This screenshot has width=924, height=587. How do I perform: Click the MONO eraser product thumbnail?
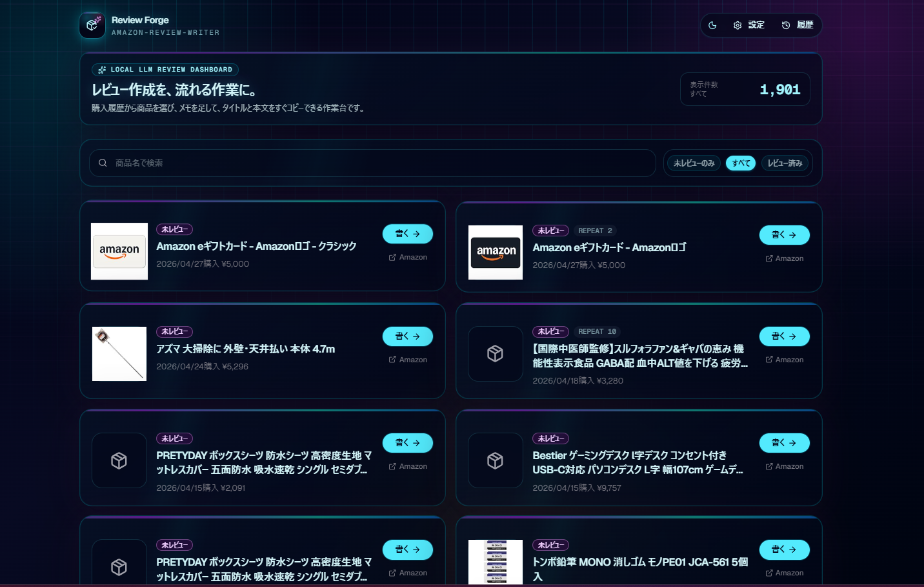(496, 562)
